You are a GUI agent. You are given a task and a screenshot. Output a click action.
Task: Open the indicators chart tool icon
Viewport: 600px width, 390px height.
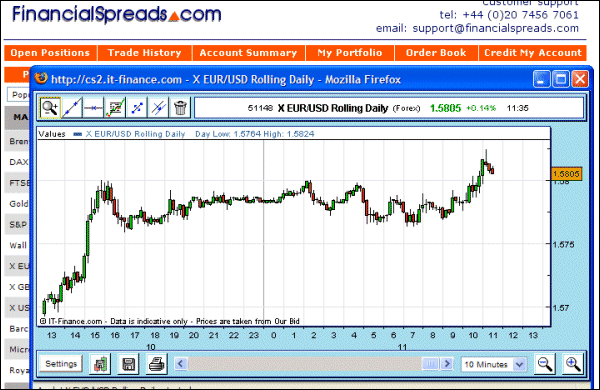[115, 108]
